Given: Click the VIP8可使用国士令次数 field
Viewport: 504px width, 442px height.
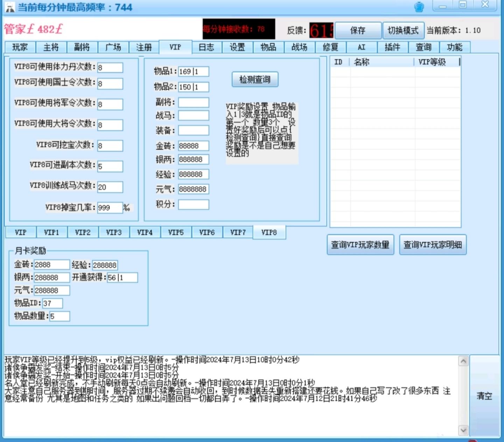Looking at the screenshot, I should click(110, 84).
